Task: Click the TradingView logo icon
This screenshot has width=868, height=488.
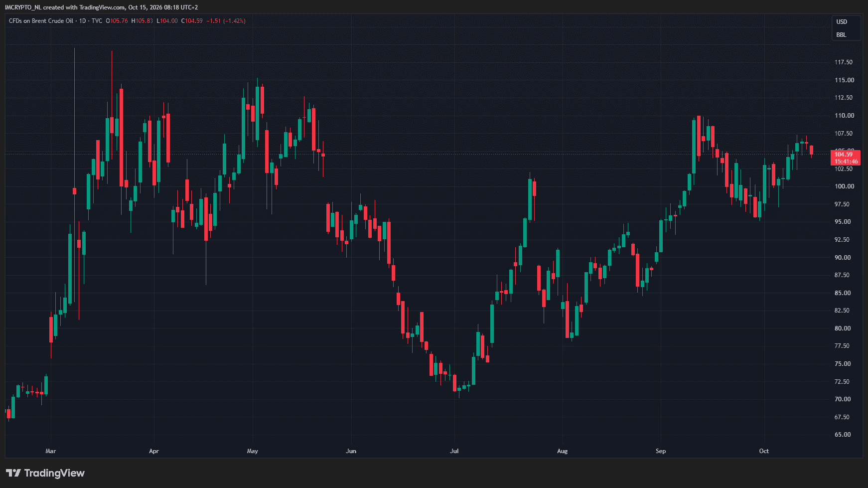Action: [x=13, y=473]
